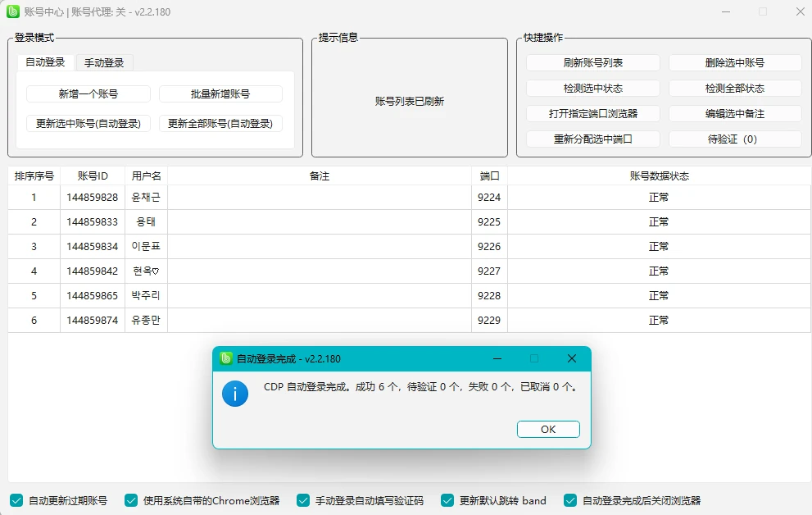Click 更新全部账号(自动登录) button

(220, 123)
